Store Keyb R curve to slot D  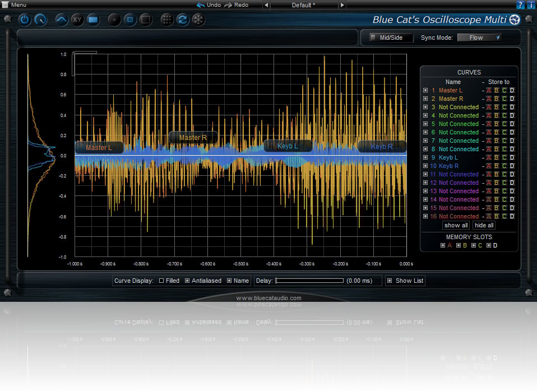(x=512, y=166)
